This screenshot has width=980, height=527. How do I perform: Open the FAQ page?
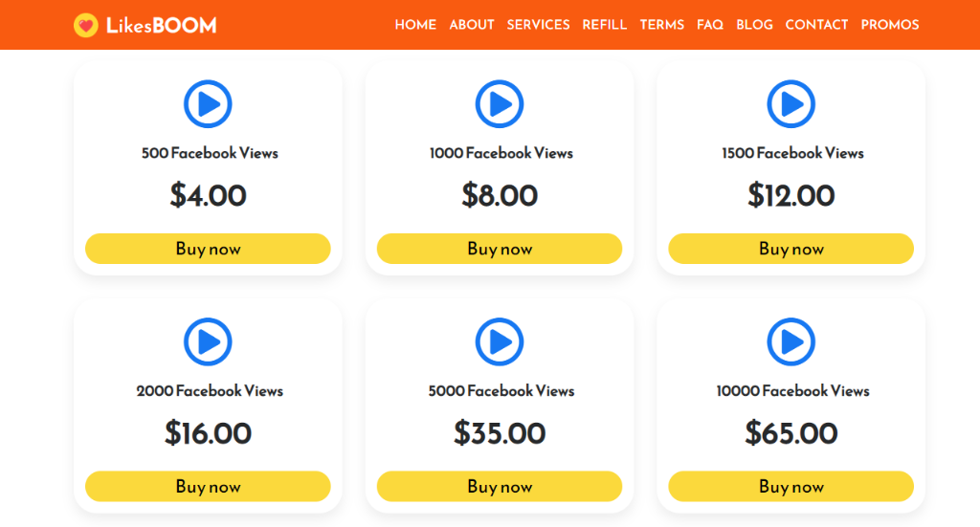pyautogui.click(x=710, y=25)
